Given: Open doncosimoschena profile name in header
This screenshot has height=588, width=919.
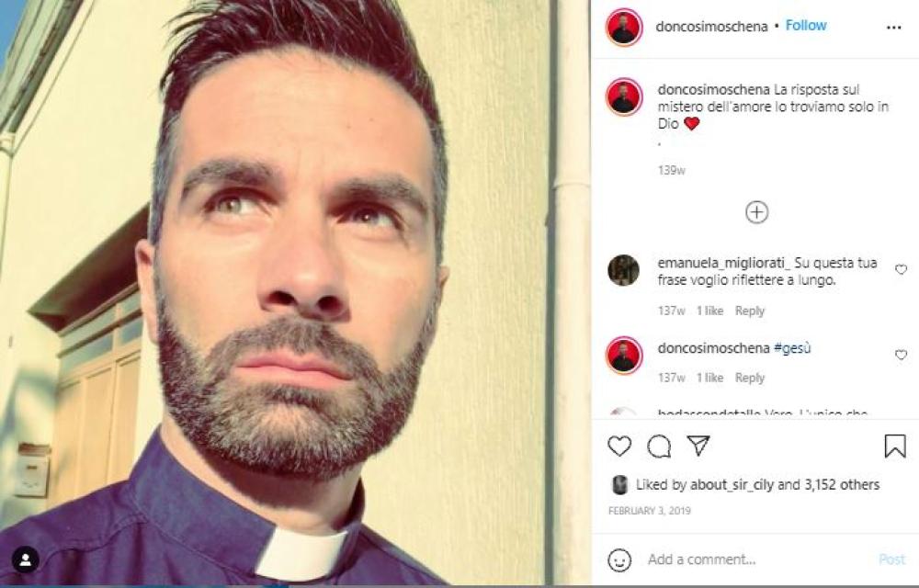Looking at the screenshot, I should coord(711,27).
